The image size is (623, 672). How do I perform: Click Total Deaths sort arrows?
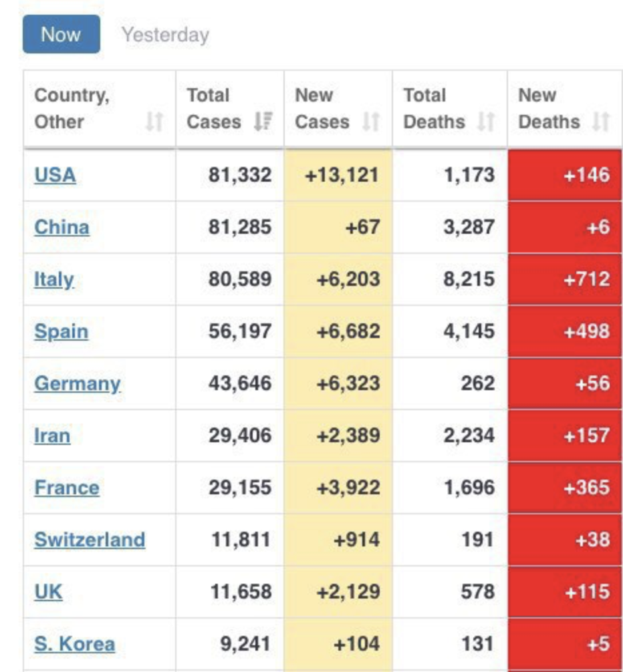pyautogui.click(x=487, y=122)
